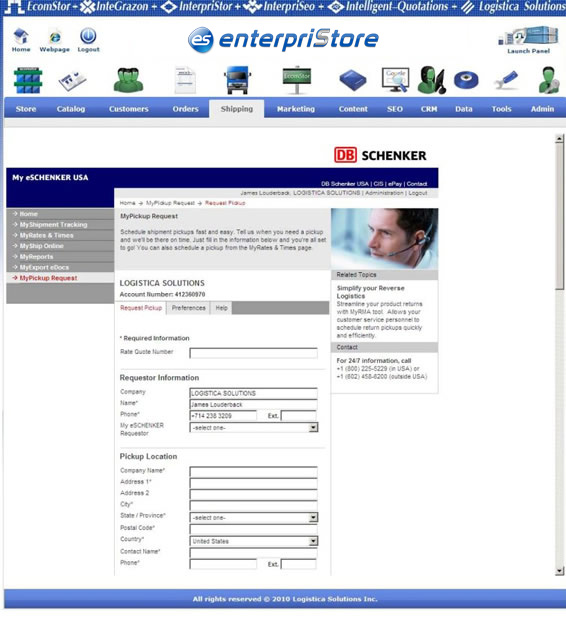Screen dimensions: 566x620
Task: Click the Contact header link
Action: pyautogui.click(x=417, y=184)
